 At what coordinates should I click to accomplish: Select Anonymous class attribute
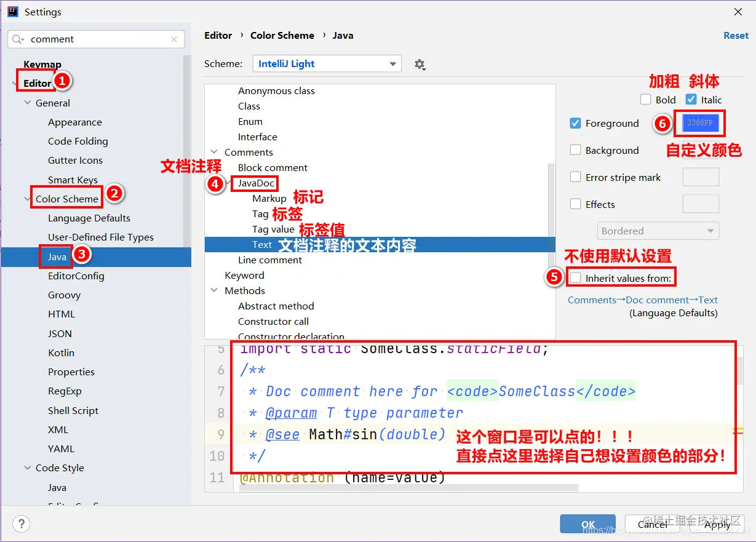pos(276,90)
